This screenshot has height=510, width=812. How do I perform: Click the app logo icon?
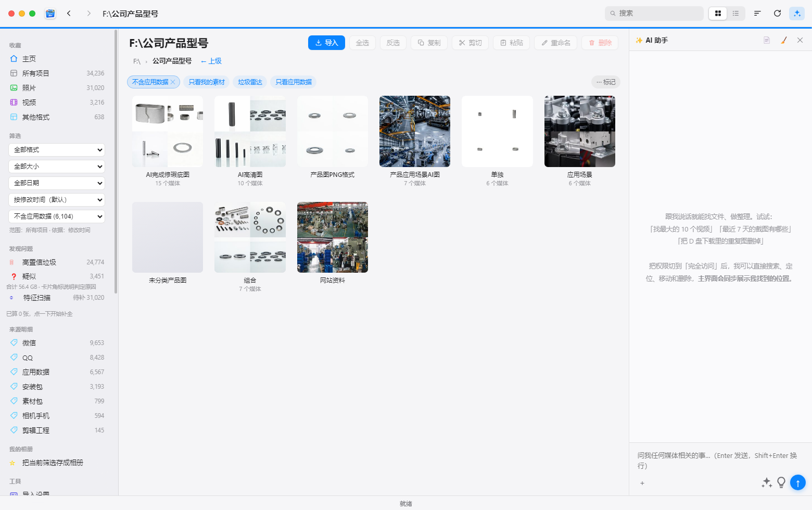[x=50, y=14]
